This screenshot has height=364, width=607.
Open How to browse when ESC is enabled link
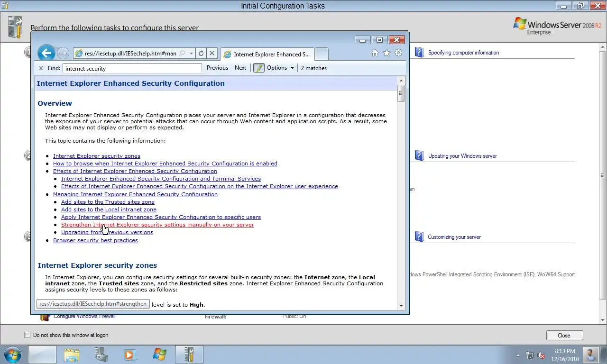click(x=165, y=164)
